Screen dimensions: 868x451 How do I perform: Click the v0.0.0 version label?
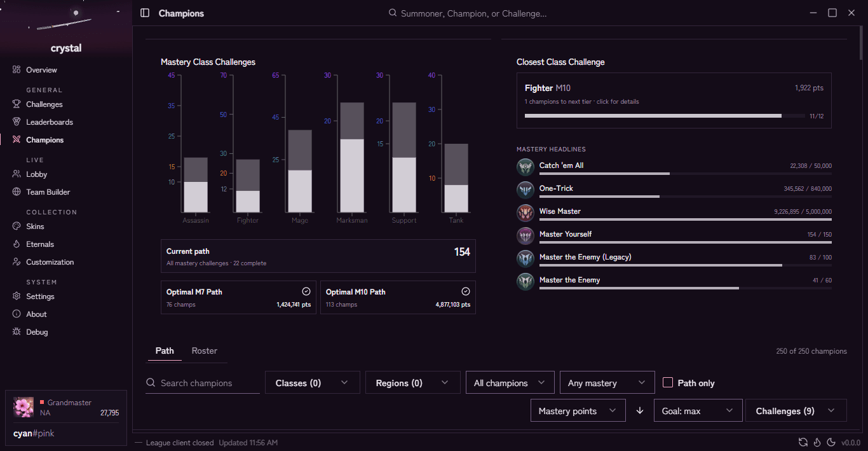point(851,443)
